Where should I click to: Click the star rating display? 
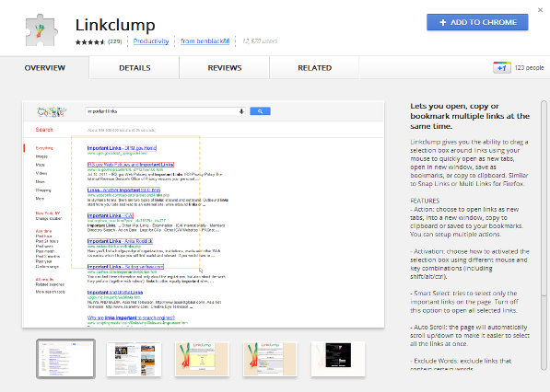coord(89,42)
